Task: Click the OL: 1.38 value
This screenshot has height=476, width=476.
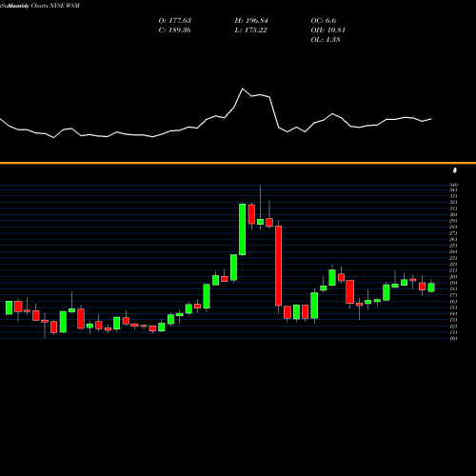Action: (x=326, y=40)
